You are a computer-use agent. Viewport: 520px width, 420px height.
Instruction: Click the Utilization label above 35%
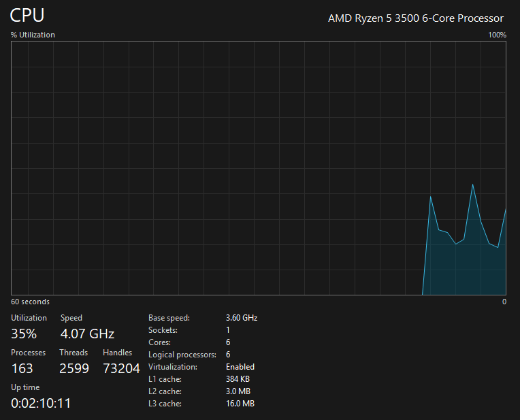point(29,318)
